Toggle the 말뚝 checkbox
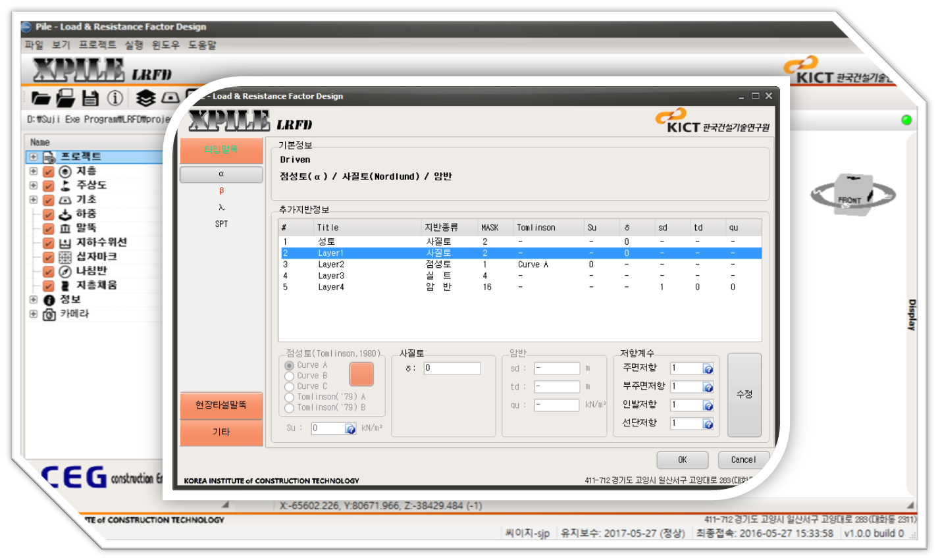Screen dimensions: 938x560 pos(48,229)
